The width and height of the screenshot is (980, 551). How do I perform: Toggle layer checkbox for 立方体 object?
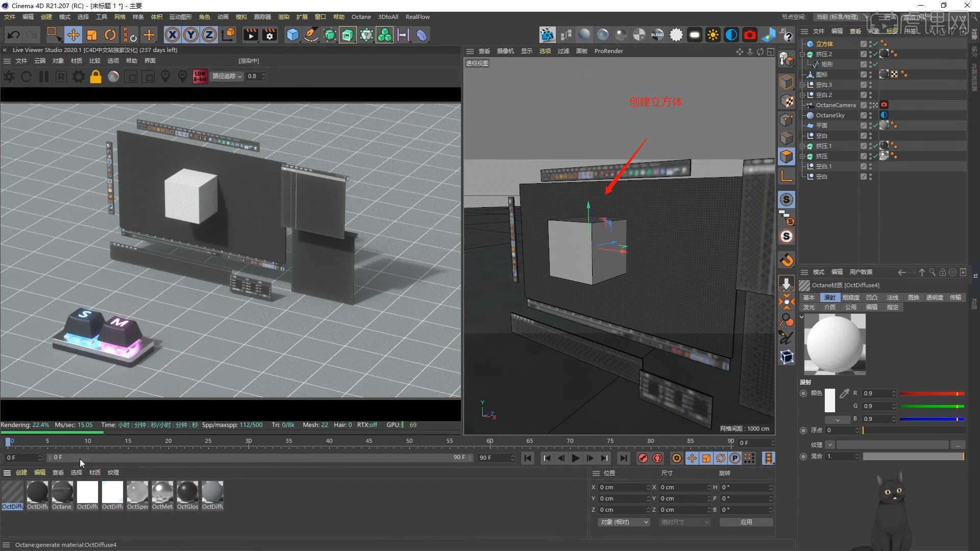click(x=863, y=44)
